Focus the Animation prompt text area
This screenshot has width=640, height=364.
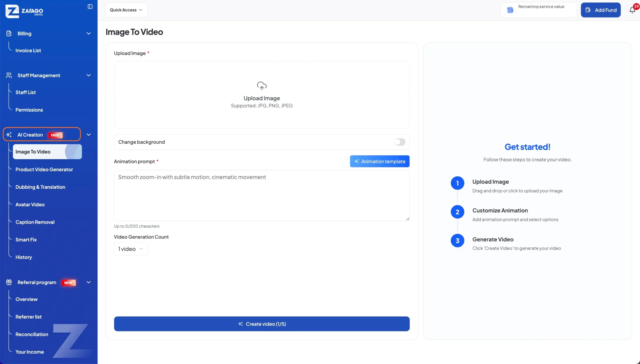pos(262,195)
